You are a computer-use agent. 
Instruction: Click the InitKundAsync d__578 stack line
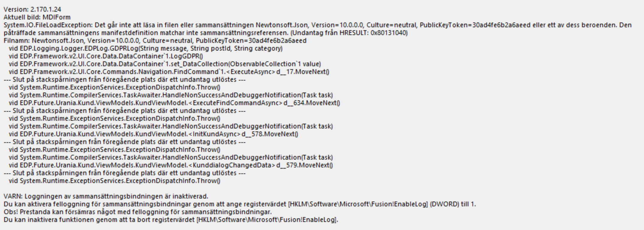[153, 134]
